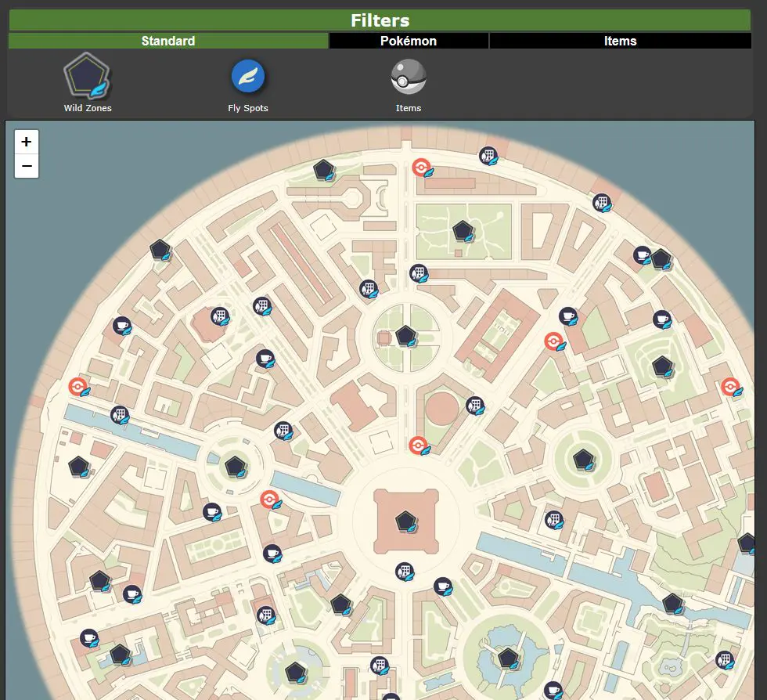Open the Items filters tab
767x700 pixels.
pos(620,41)
